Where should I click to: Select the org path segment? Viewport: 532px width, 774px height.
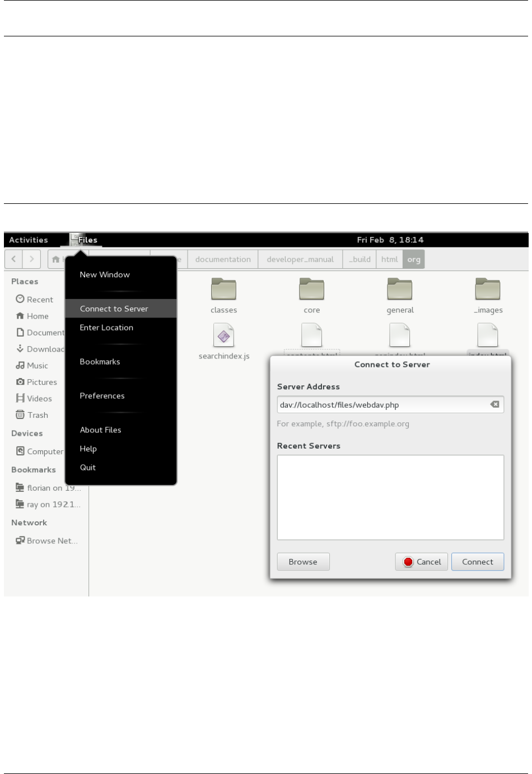coord(414,259)
